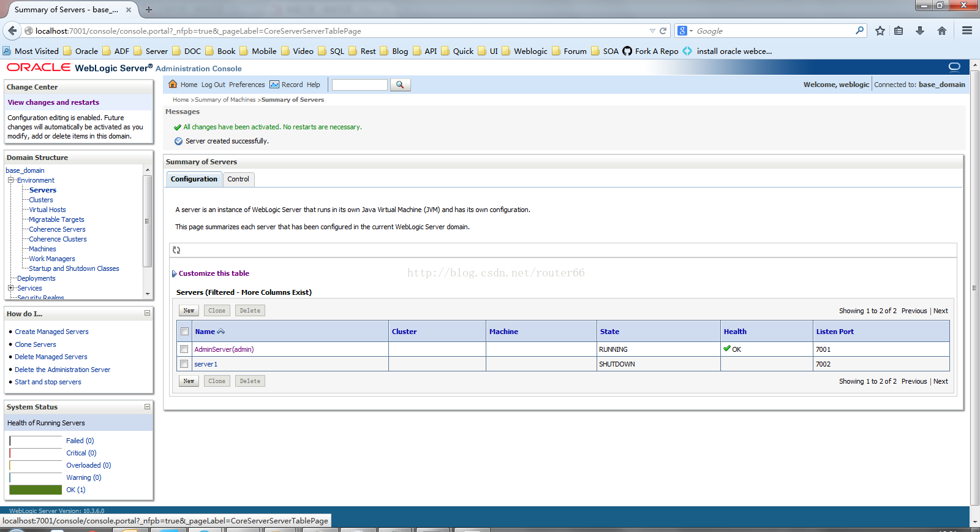Click the base_domain root tree link
Viewport: 980px width, 532px height.
point(25,170)
